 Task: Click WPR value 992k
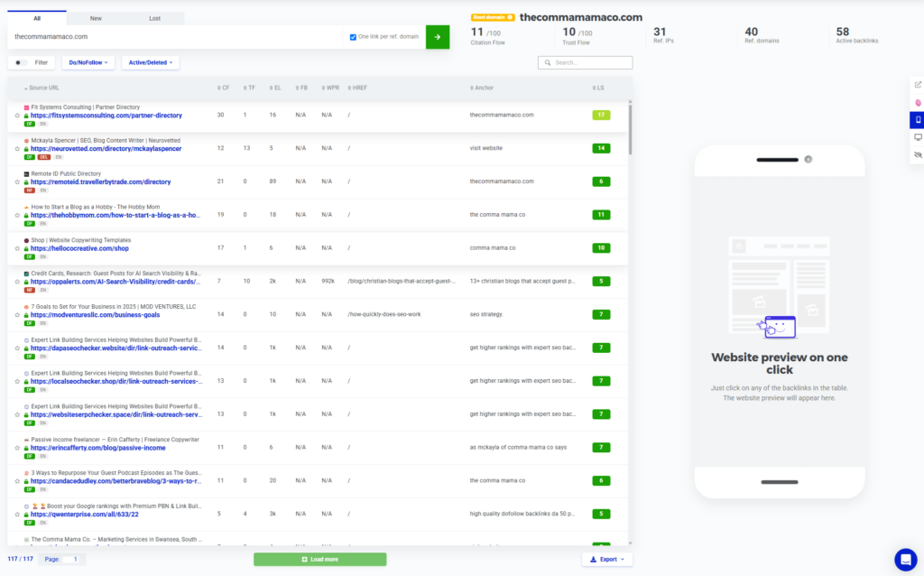tap(328, 281)
